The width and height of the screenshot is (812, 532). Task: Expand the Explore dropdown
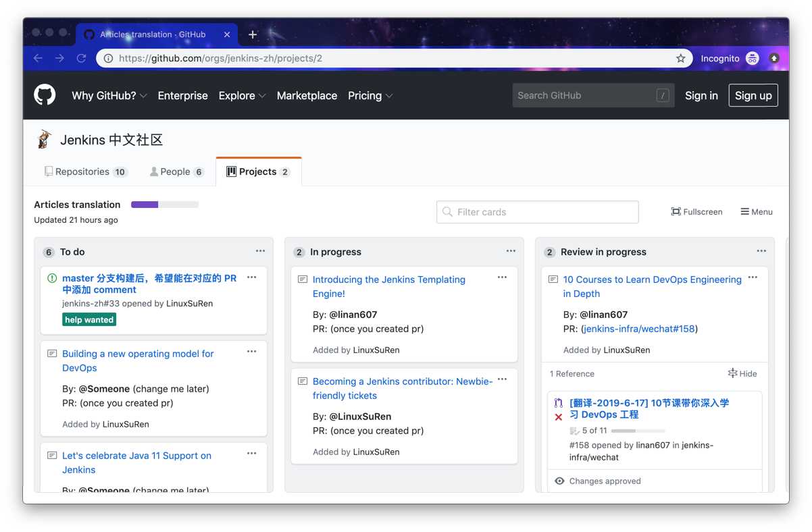click(242, 96)
